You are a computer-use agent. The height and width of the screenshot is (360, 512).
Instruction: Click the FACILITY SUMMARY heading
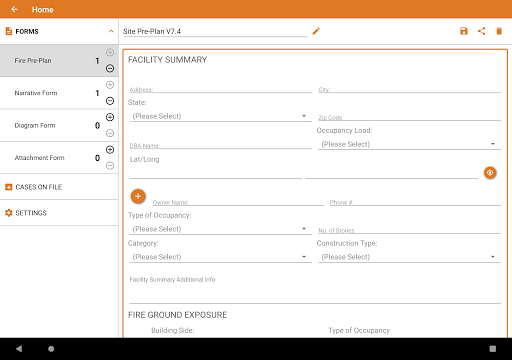tap(168, 60)
